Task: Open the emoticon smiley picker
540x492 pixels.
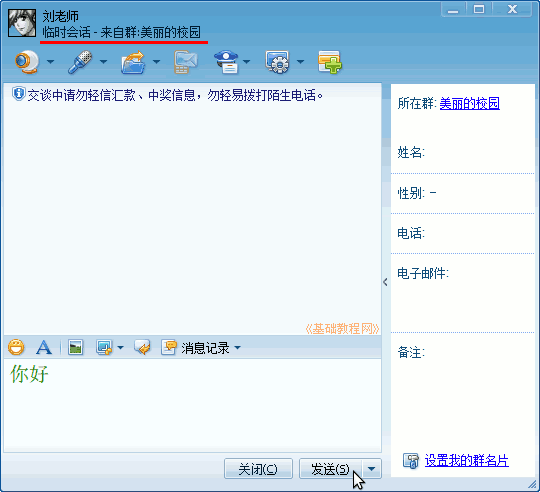Action: (x=16, y=347)
